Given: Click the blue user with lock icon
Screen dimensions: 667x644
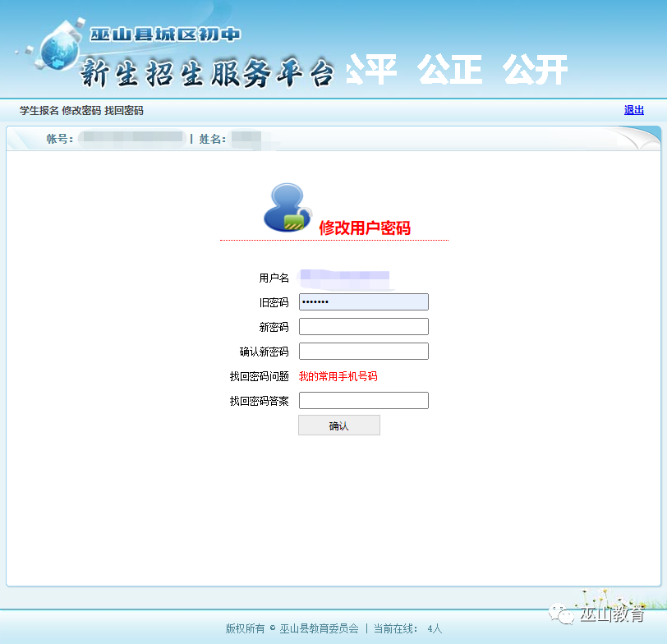Looking at the screenshot, I should tap(287, 208).
